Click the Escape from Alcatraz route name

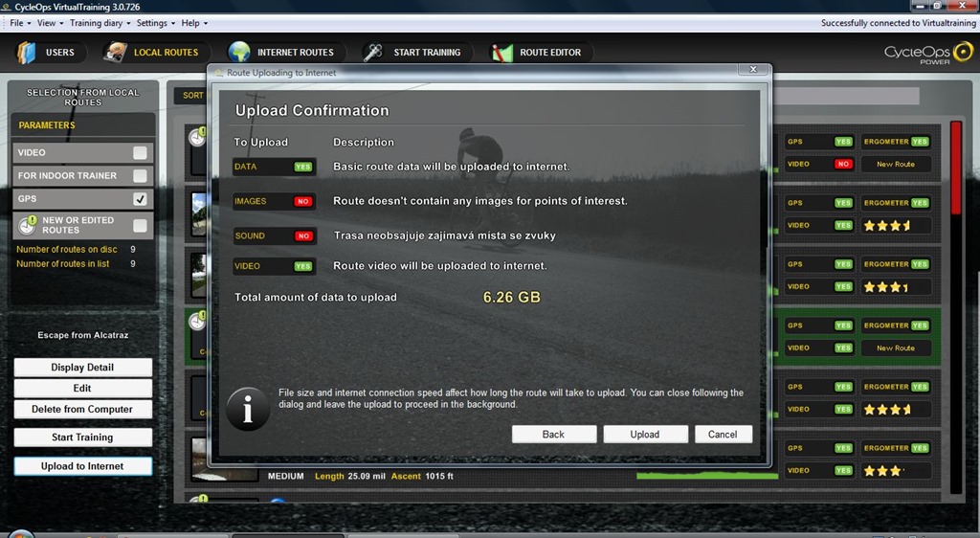[83, 335]
